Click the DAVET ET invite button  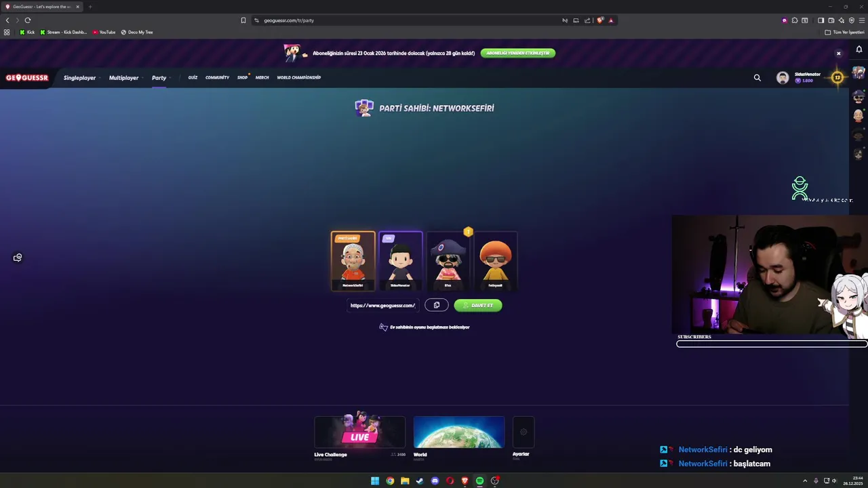478,305
